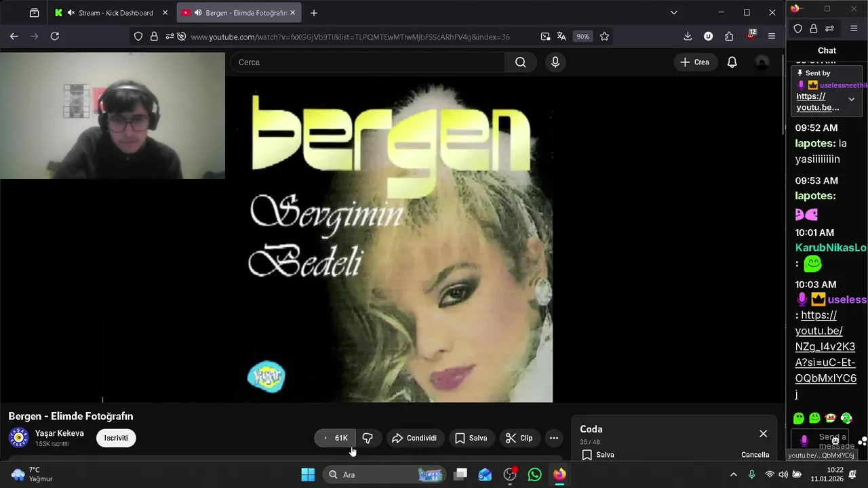Open more actions three-dot menu under video

(554, 438)
